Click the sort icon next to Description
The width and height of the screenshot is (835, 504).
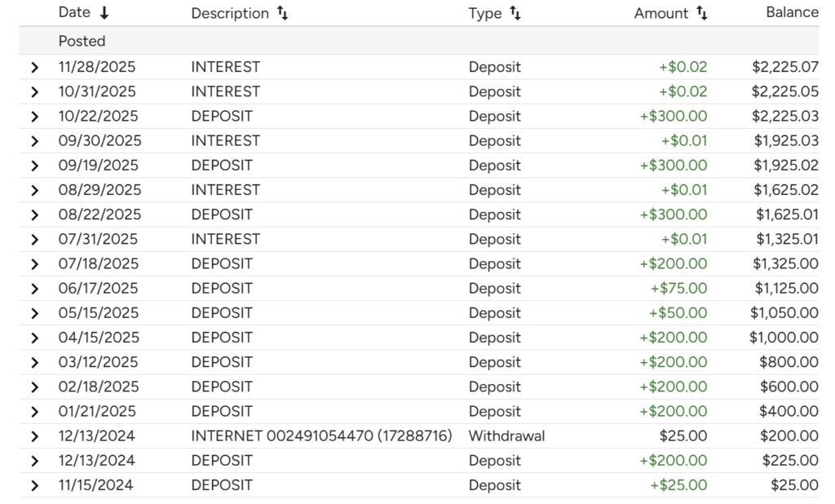pyautogui.click(x=282, y=13)
